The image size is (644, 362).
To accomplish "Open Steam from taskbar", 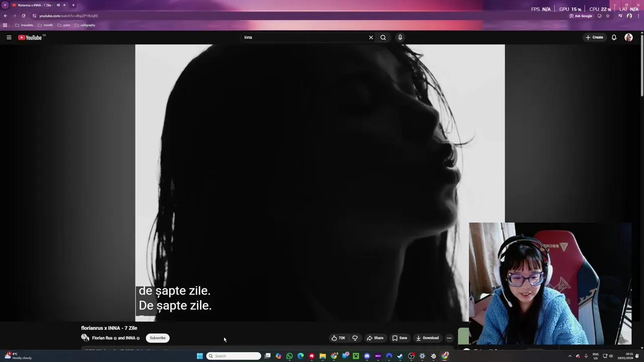I will pos(400,356).
